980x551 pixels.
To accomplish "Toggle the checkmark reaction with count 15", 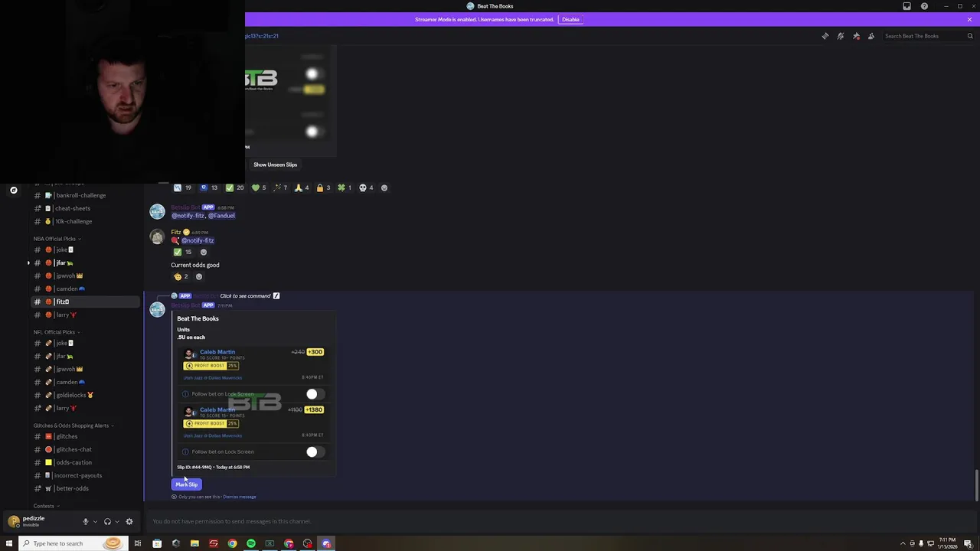I will coord(182,252).
